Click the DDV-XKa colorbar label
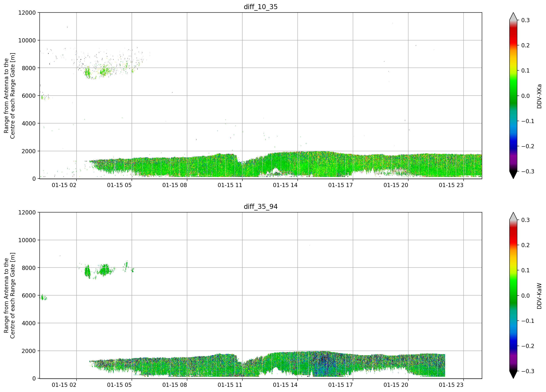 [539, 96]
